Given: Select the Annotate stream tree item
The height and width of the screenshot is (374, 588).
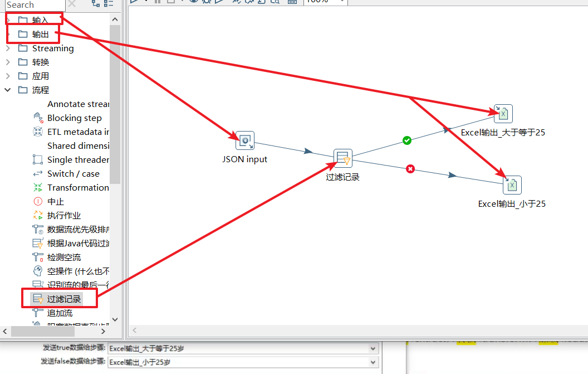Looking at the screenshot, I should (79, 104).
